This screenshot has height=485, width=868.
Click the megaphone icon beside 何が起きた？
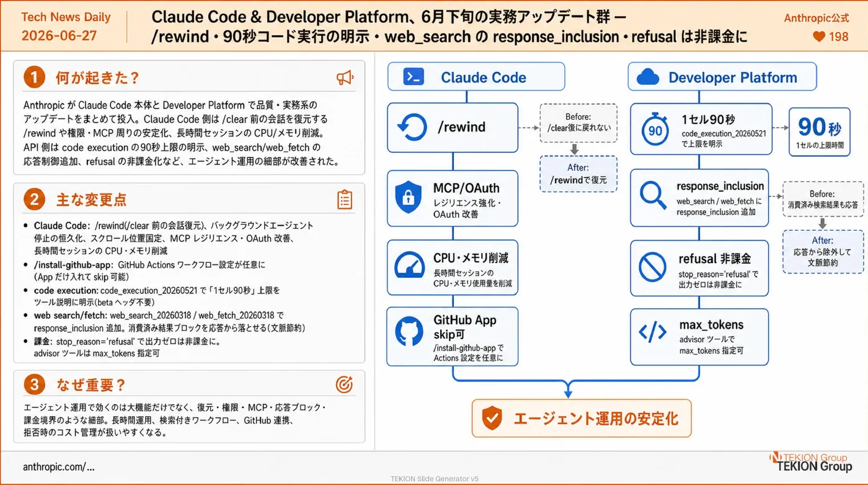[x=345, y=78]
